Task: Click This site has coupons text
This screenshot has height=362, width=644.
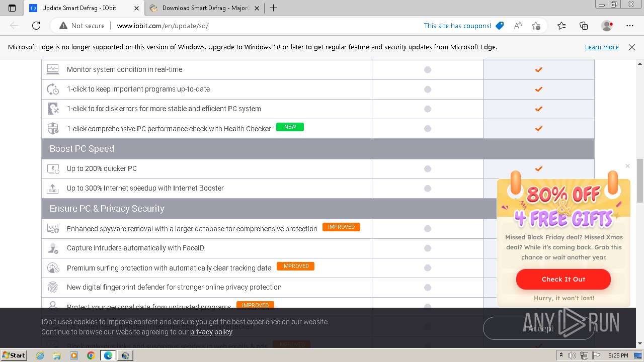Action: click(457, 26)
